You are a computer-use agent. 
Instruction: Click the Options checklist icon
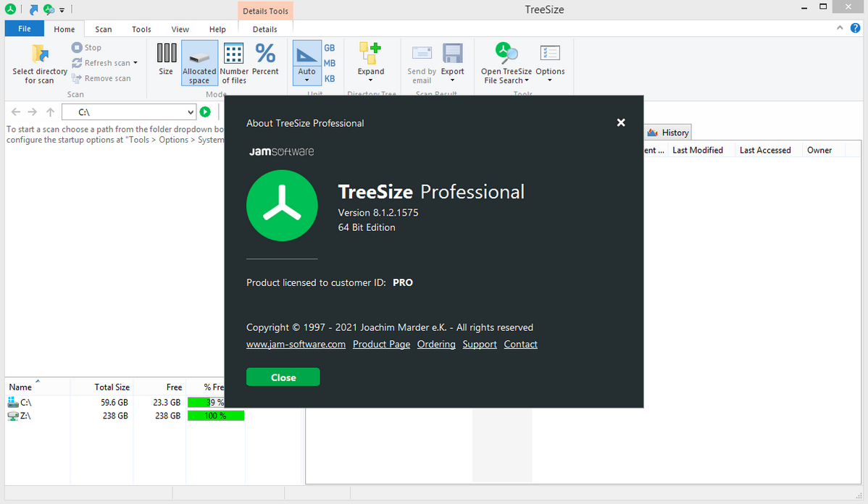point(550,53)
